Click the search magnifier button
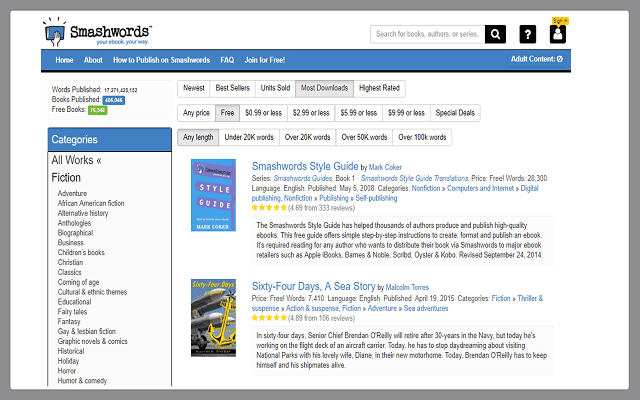The width and height of the screenshot is (640, 400). pos(496,35)
